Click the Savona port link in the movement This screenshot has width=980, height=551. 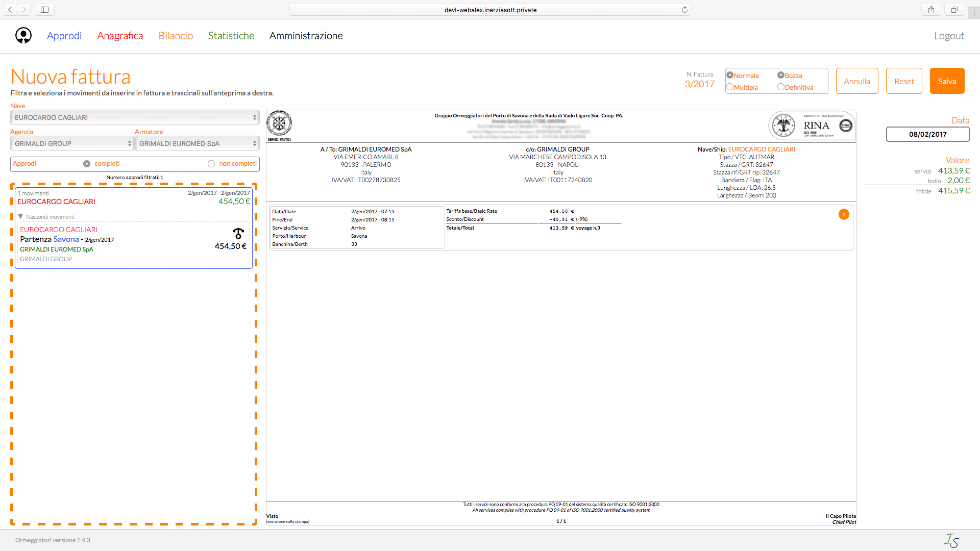(66, 239)
